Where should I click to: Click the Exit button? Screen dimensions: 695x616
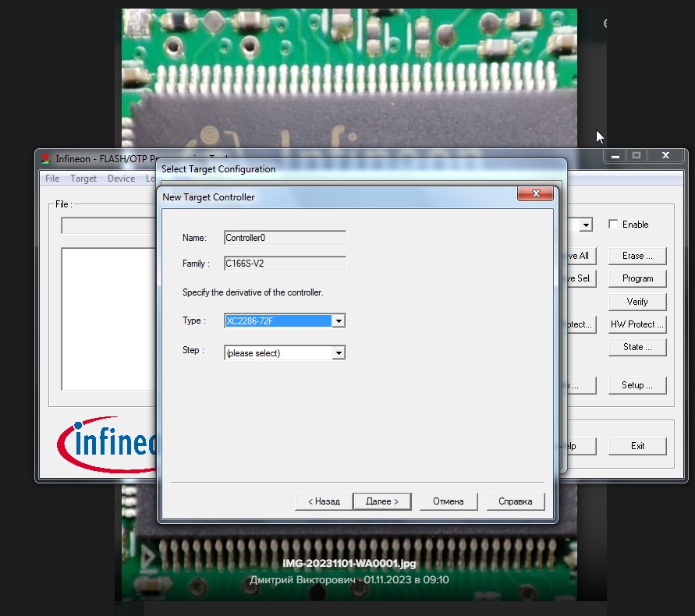(x=637, y=446)
